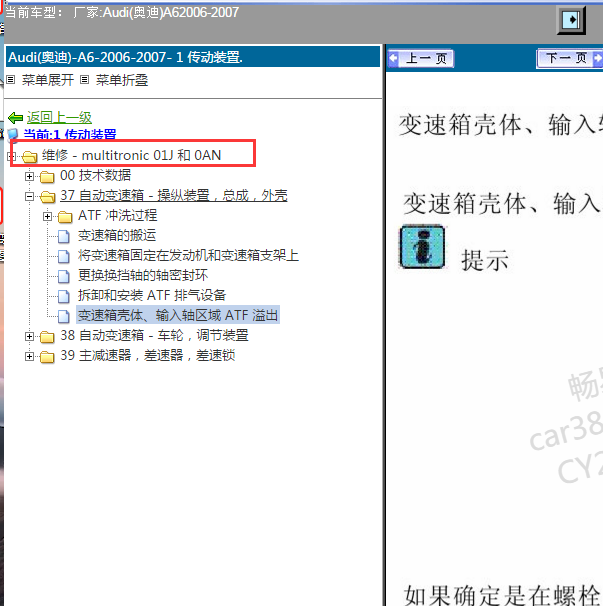Open the 变速箱的搬运 page
603x606 pixels.
[x=117, y=235]
